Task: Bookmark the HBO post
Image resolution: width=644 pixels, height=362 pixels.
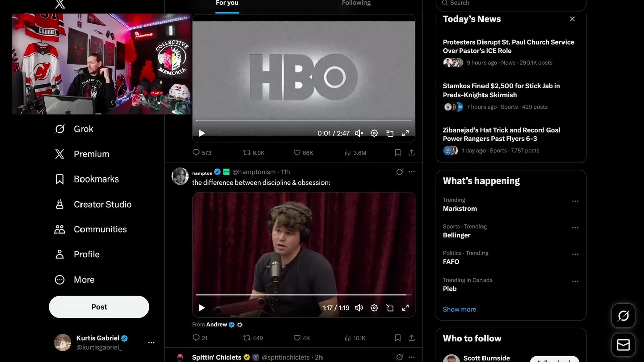Action: pos(398,153)
